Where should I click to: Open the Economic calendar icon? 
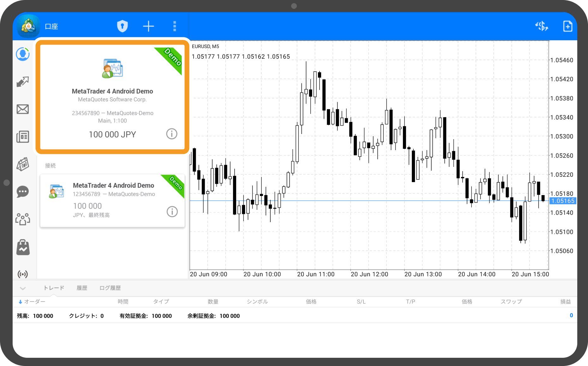[23, 164]
